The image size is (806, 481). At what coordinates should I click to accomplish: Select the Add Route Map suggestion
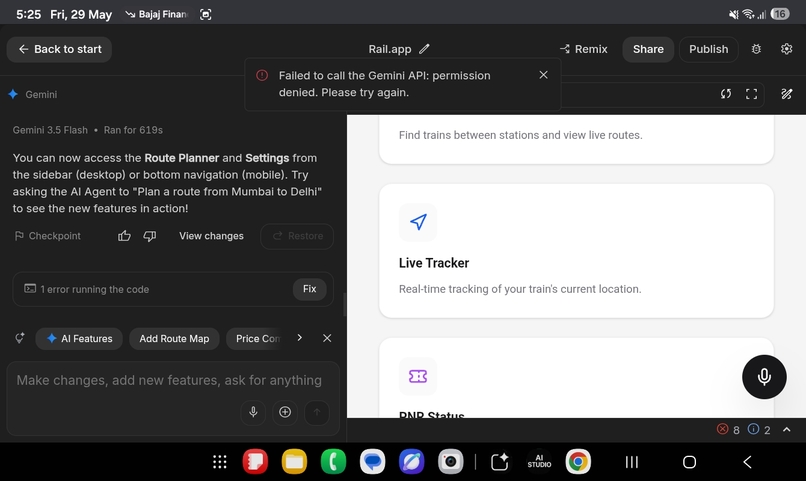[x=174, y=339]
